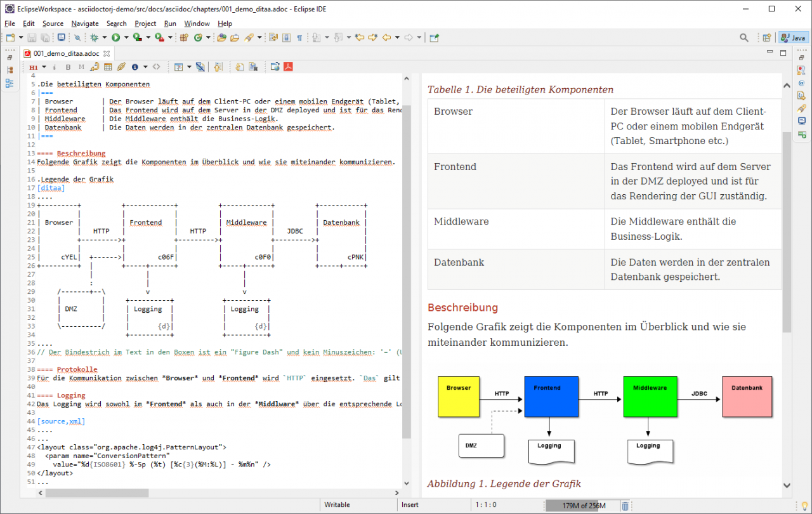Viewport: 812px width, 514px height.
Task: Click the New wizard icon in main toolbar
Action: click(11, 37)
